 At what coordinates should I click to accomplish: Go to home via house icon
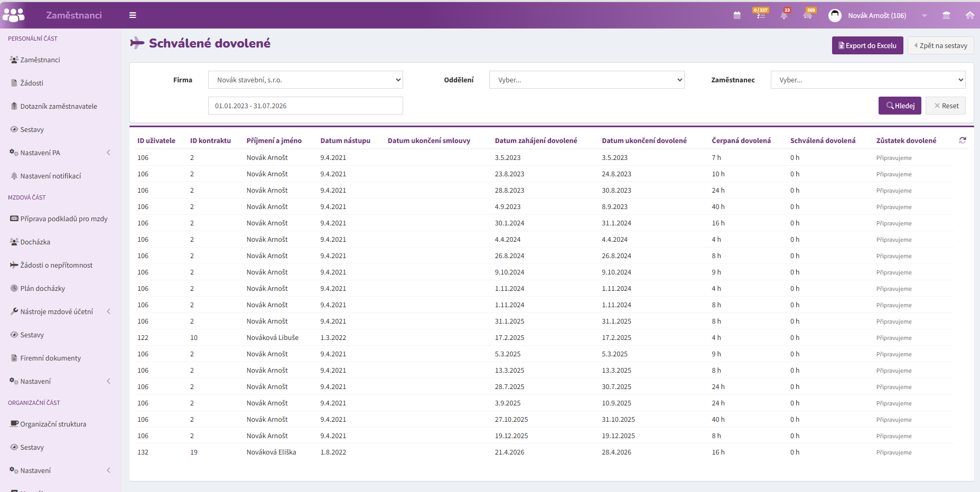[x=970, y=15]
